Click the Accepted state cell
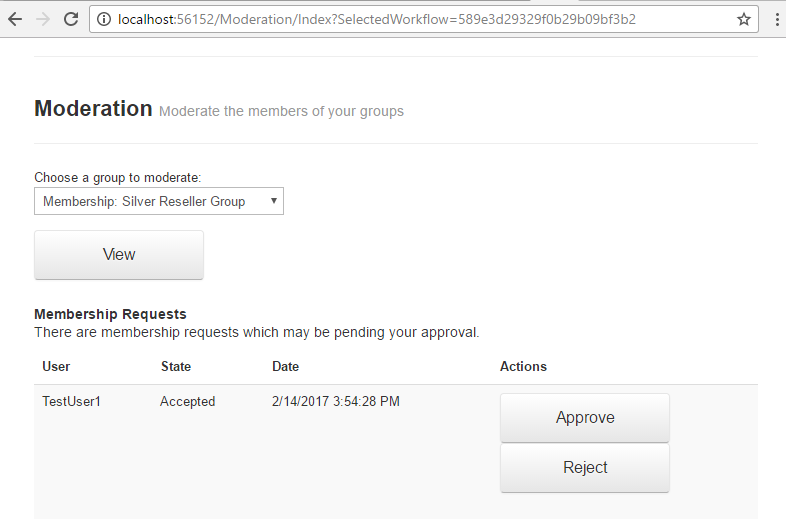Image resolution: width=786 pixels, height=524 pixels. pyautogui.click(x=188, y=402)
